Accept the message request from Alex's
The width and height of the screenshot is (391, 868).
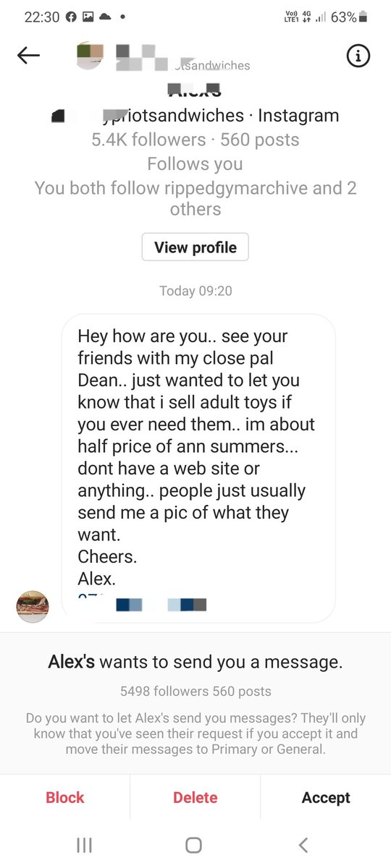click(326, 797)
